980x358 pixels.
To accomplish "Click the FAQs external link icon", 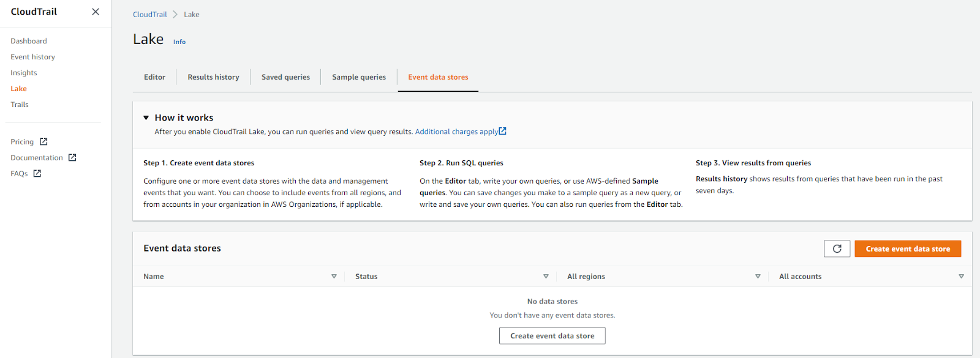I will (37, 173).
